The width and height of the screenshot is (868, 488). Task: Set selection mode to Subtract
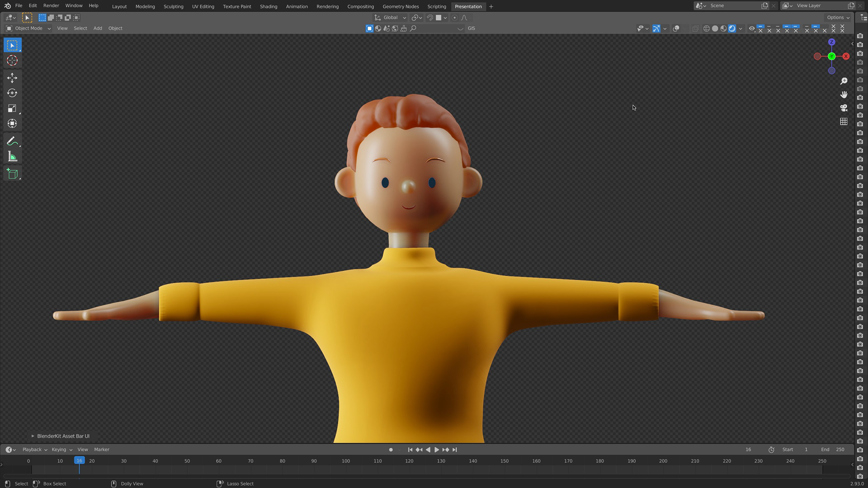[x=59, y=18]
